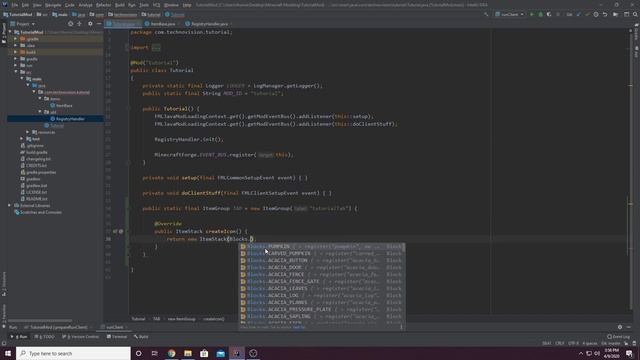Collapse the src folder in project tree
Viewport: 640px width, 360px height.
coord(16,72)
